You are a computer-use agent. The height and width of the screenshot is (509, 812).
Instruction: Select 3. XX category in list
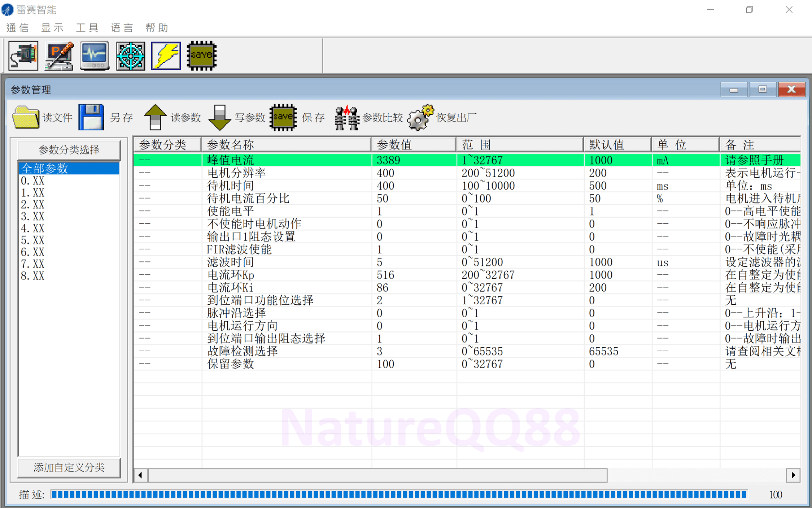pyautogui.click(x=33, y=216)
